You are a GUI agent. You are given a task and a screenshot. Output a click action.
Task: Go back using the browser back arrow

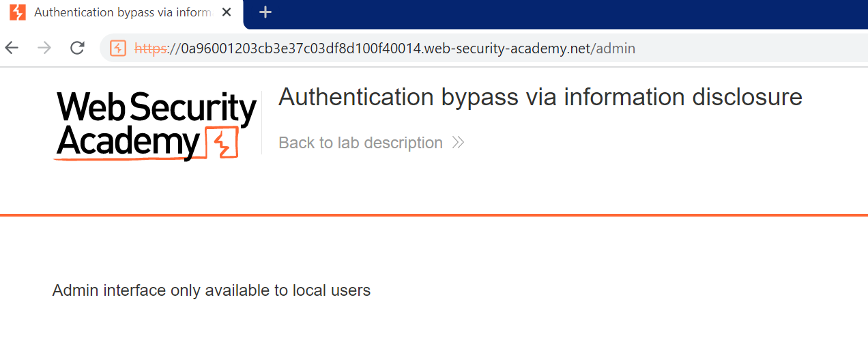(12, 48)
